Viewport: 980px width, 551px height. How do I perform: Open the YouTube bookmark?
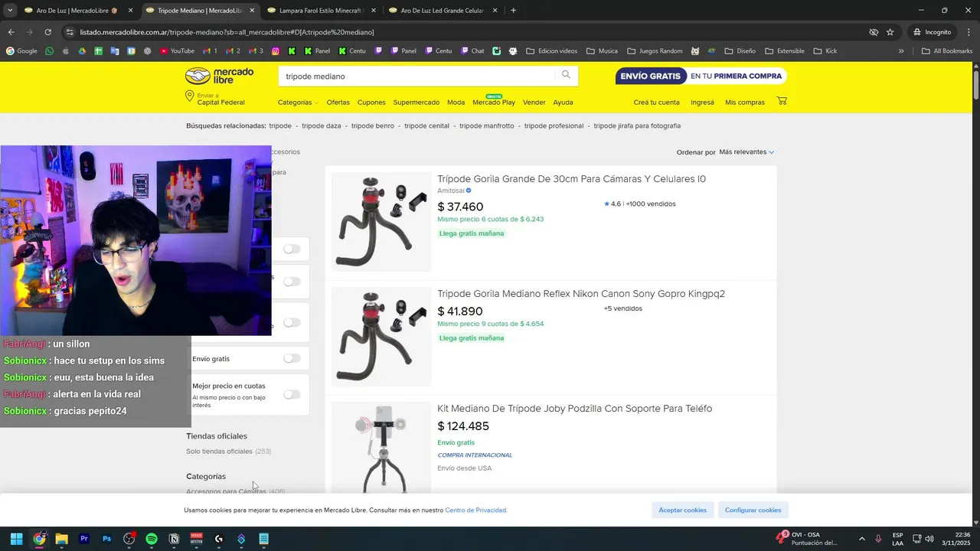pos(178,51)
